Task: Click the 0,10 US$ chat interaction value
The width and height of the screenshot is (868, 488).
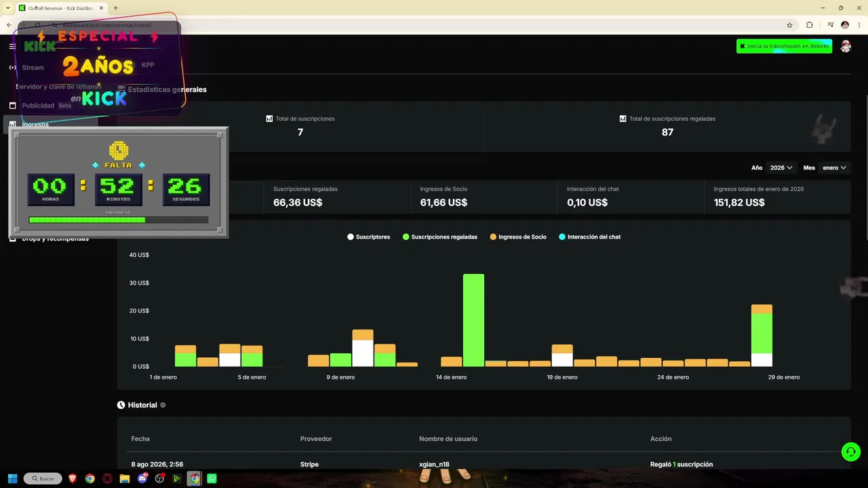Action: [587, 203]
